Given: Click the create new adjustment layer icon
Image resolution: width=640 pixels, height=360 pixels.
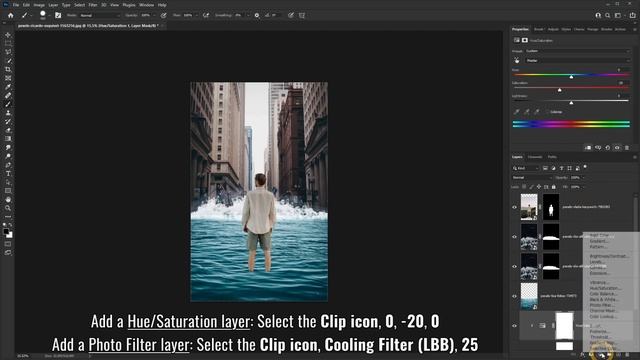Looking at the screenshot, I should point(602,355).
